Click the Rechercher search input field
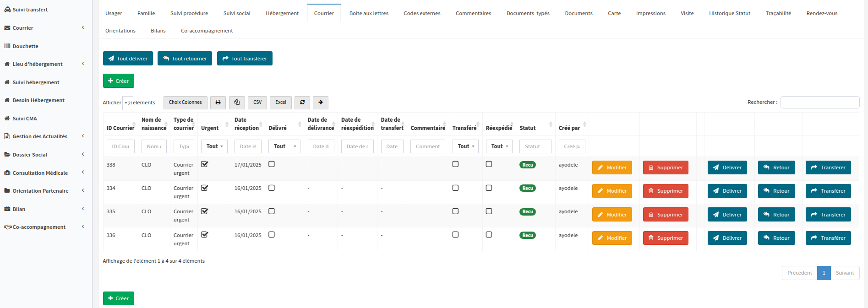The width and height of the screenshot is (868, 308). pyautogui.click(x=820, y=102)
